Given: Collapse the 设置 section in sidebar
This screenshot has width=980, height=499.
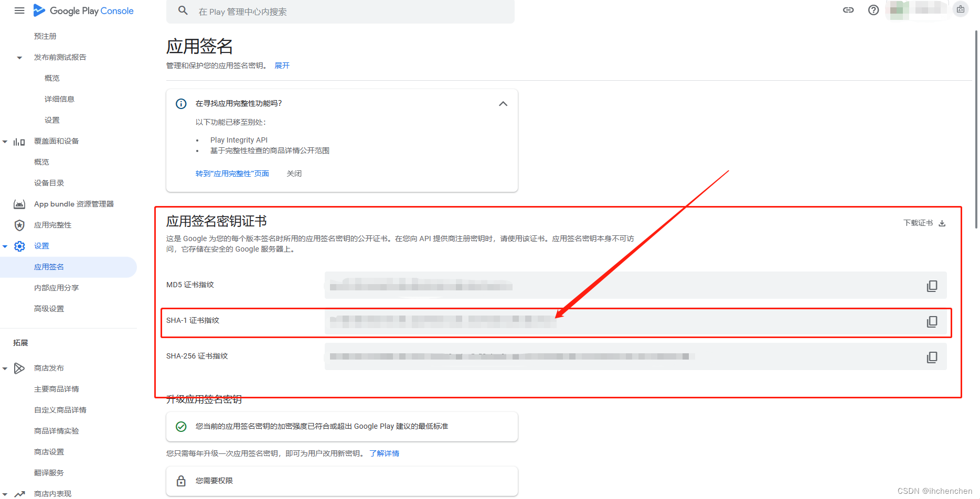Looking at the screenshot, I should point(5,245).
